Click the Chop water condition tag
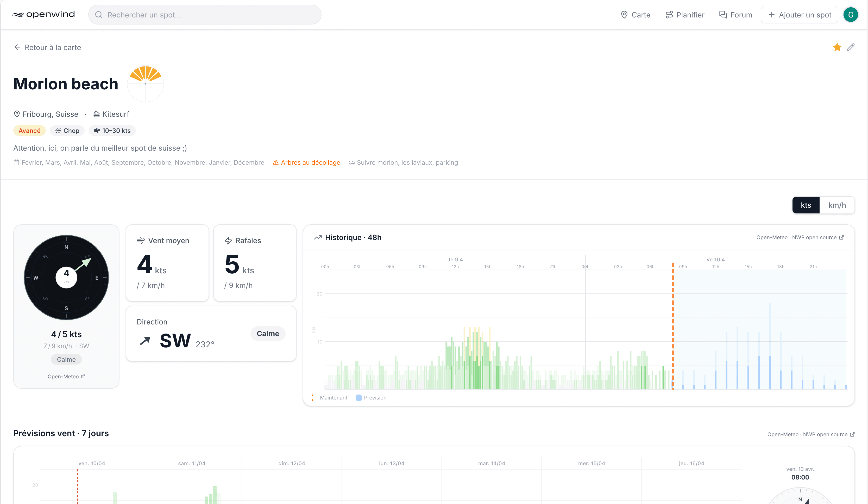The image size is (868, 504). (x=67, y=131)
